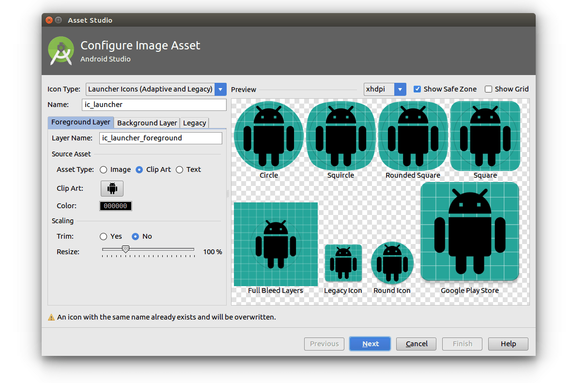This screenshot has width=588, height=383.
Task: Click the Legacy Icon preview
Action: (343, 263)
